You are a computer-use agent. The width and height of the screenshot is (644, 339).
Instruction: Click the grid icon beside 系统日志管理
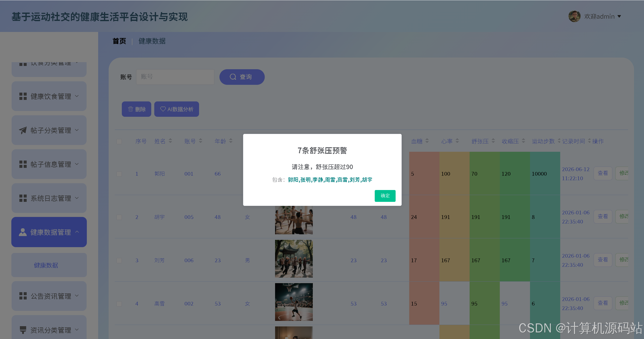23,198
